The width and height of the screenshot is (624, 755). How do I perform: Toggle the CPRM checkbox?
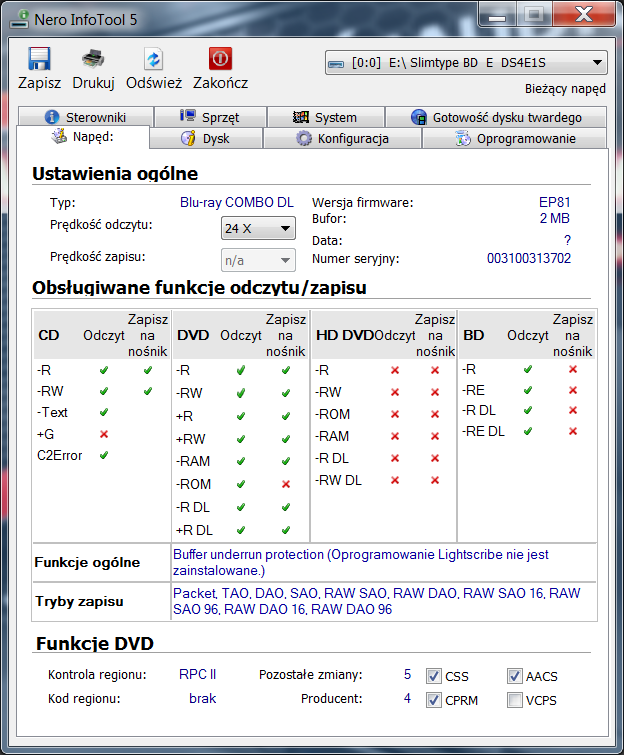tap(433, 700)
